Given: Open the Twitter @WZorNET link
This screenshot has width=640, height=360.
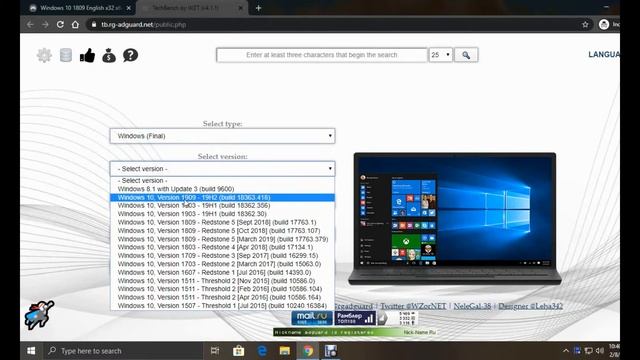Looking at the screenshot, I should coord(413,306).
